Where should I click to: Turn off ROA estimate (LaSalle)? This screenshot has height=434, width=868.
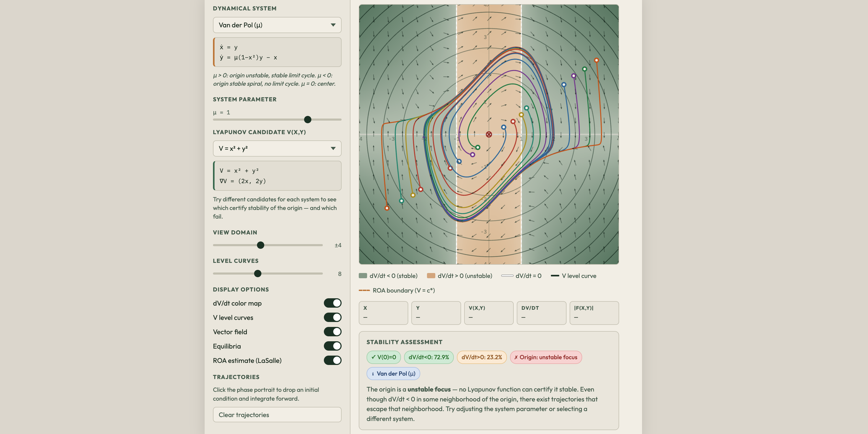click(332, 360)
